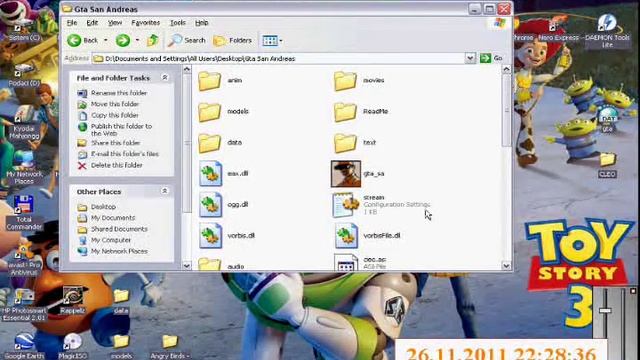Go to Shared Documents in Other Places
This screenshot has width=640, height=360.
[119, 229]
